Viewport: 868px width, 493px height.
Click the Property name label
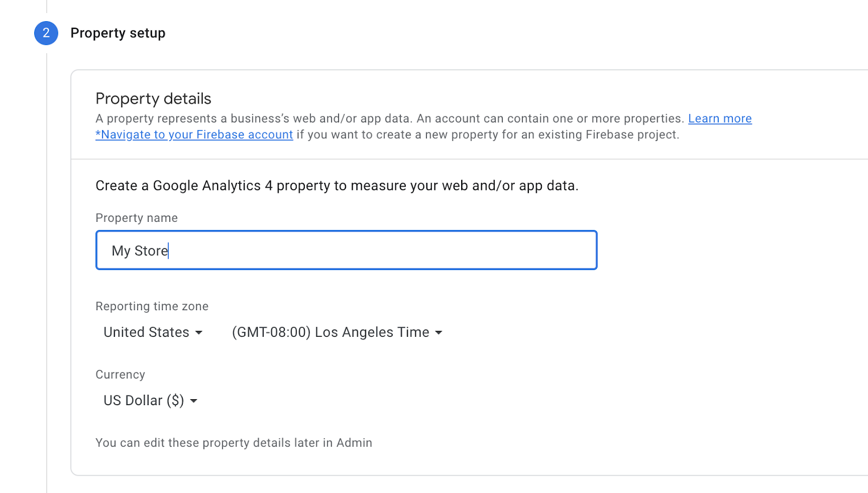tap(136, 218)
